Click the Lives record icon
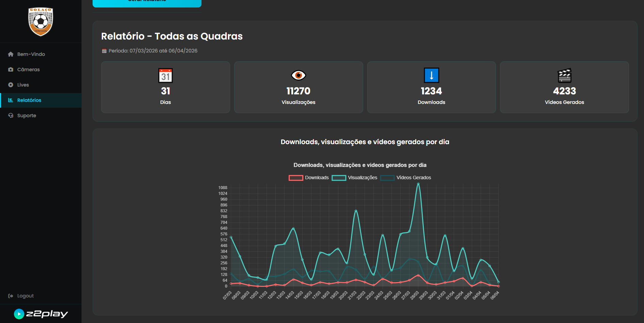The image size is (644, 323). (x=11, y=85)
